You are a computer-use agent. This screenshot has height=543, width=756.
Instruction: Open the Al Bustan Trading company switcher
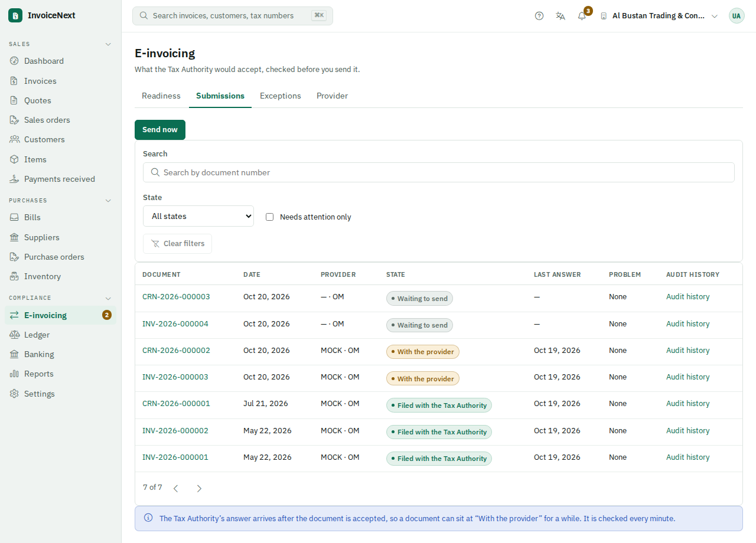pyautogui.click(x=659, y=16)
